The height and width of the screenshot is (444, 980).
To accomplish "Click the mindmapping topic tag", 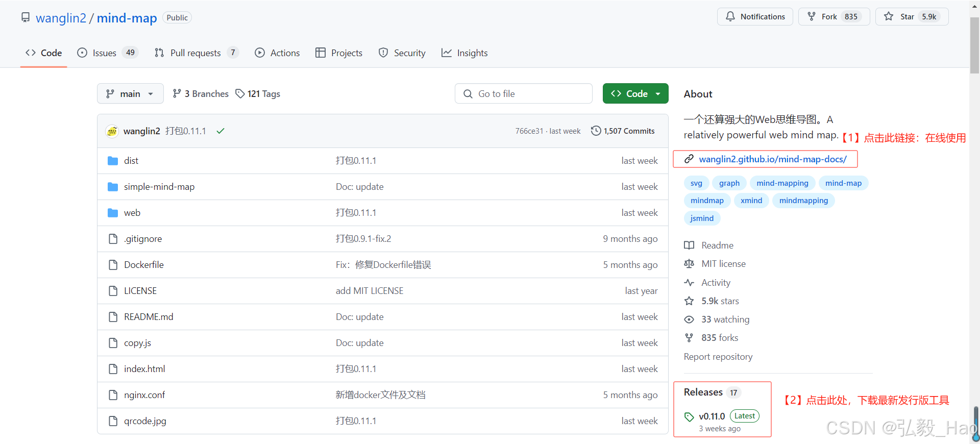I will click(x=803, y=201).
